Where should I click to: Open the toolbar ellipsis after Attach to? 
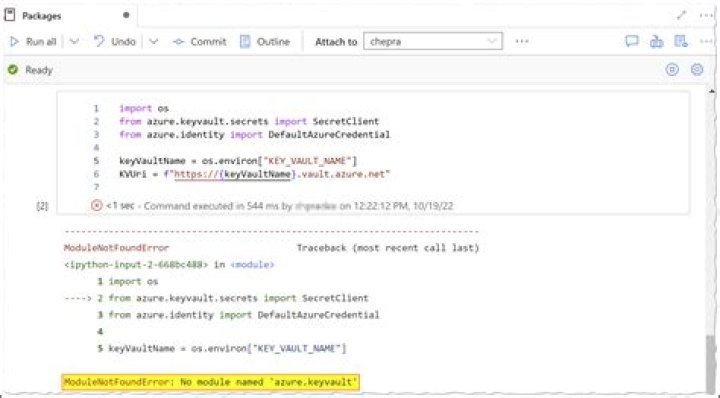coord(522,41)
